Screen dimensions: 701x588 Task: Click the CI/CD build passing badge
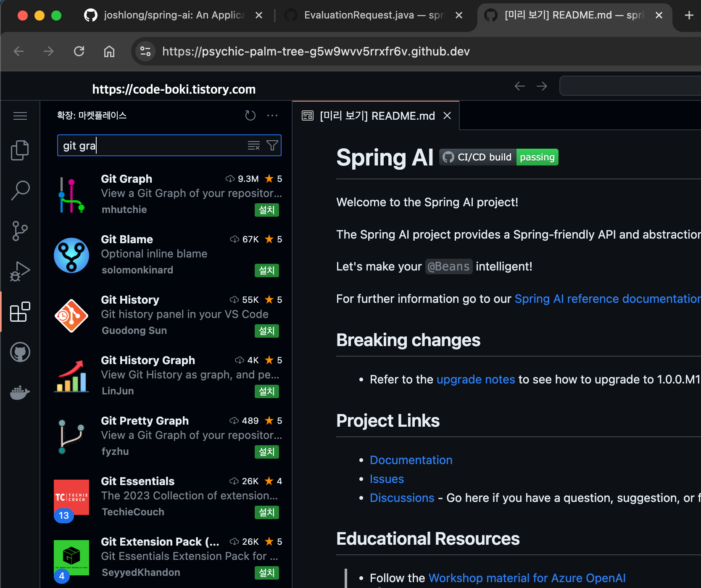click(x=499, y=157)
